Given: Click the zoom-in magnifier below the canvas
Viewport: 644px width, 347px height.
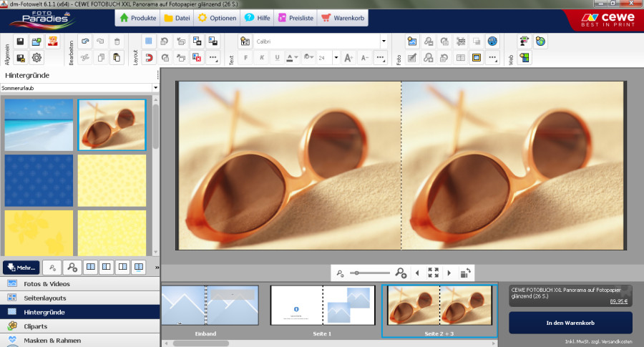Looking at the screenshot, I should (401, 273).
